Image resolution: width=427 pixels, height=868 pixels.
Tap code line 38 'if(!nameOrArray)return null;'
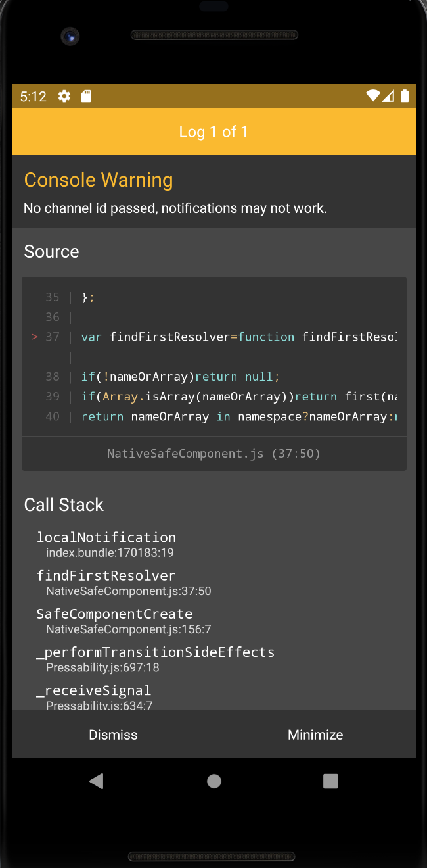pos(181,377)
